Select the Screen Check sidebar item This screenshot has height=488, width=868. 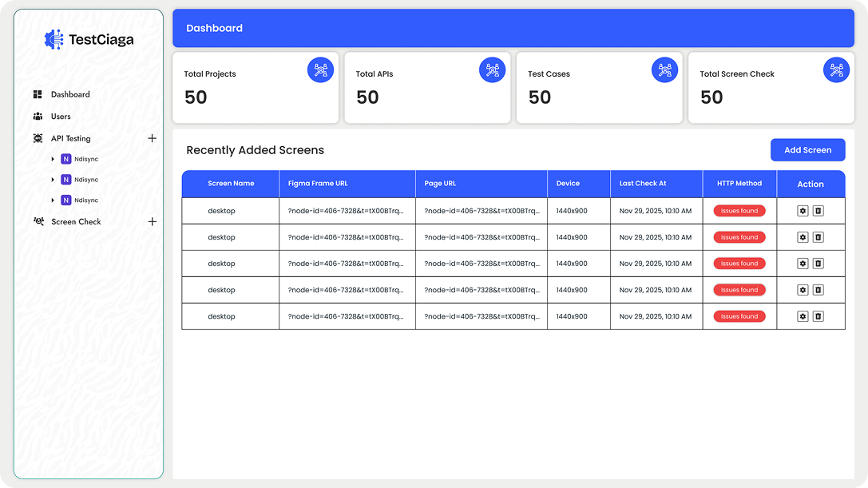click(x=76, y=222)
